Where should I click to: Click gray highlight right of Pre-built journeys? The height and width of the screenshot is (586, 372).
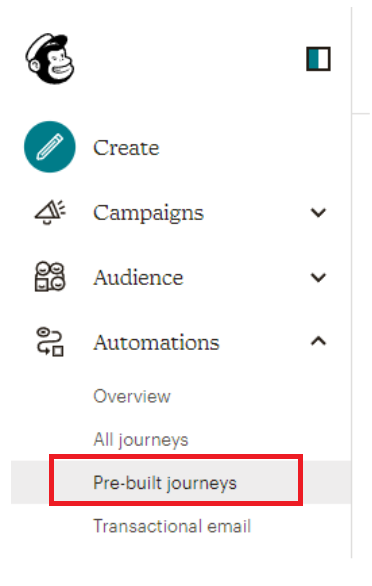[x=326, y=482]
